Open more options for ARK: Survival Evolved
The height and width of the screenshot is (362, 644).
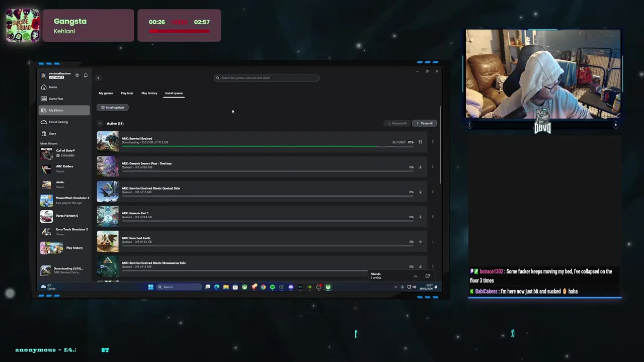pos(433,142)
